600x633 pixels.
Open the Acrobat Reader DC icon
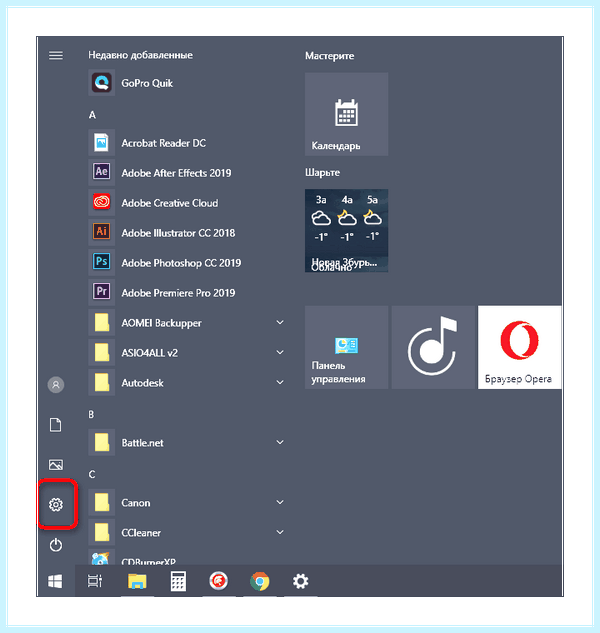coord(101,143)
